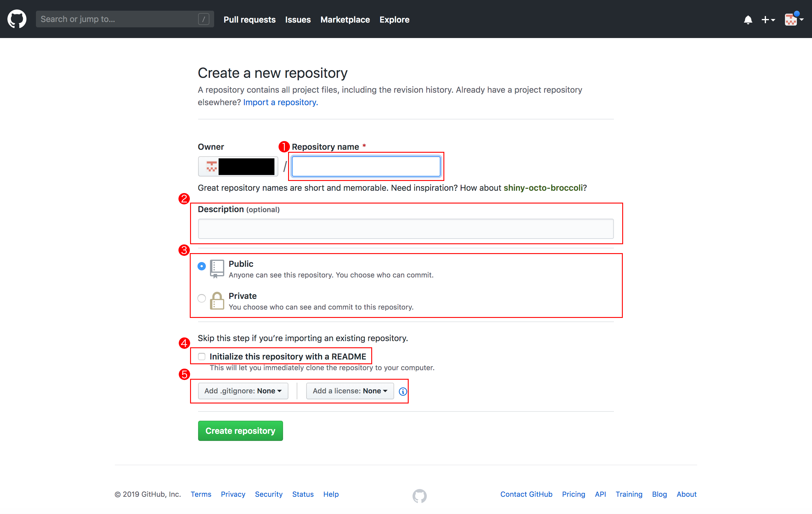Click the GitHub Octocat logo in header
The width and height of the screenshot is (812, 514).
point(17,19)
